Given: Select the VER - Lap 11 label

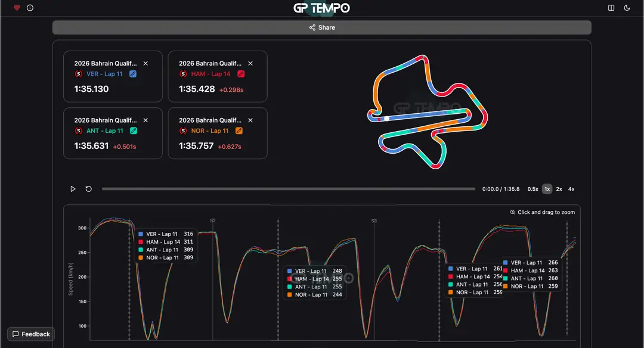Looking at the screenshot, I should click(104, 74).
